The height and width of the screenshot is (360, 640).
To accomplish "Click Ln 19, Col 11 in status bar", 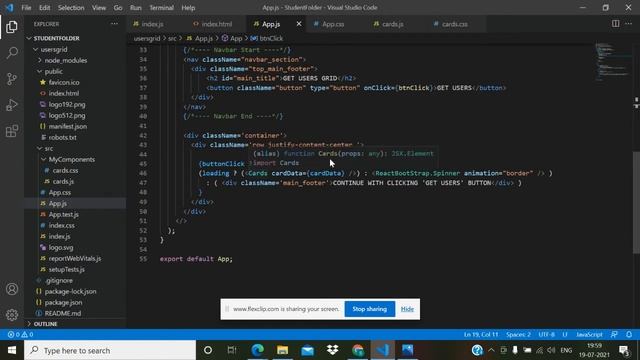I will [481, 334].
